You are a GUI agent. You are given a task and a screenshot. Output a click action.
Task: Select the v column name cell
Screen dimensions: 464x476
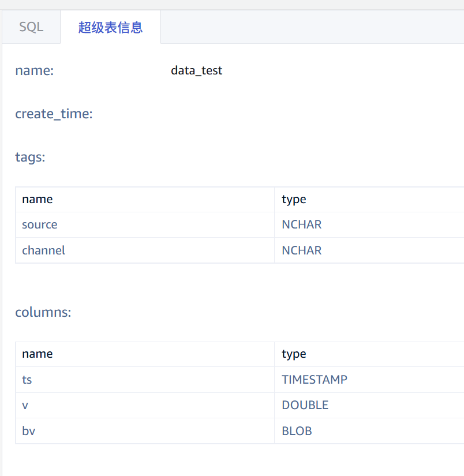[x=25, y=405]
